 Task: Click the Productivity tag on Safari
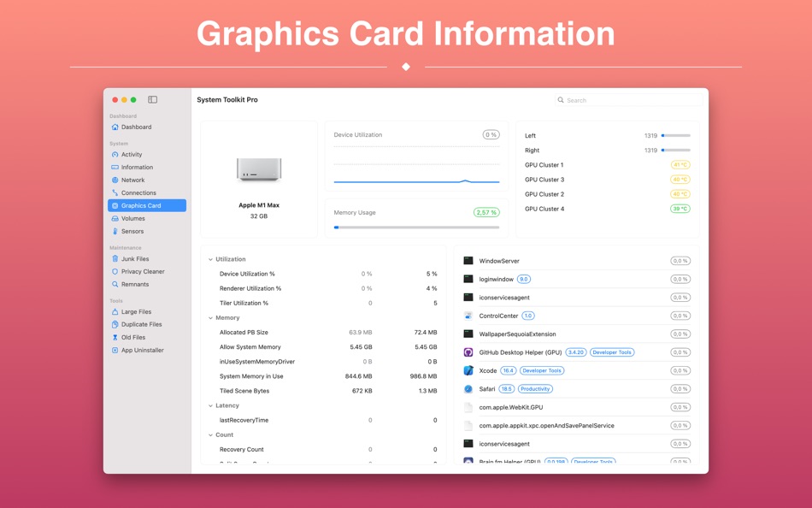535,389
